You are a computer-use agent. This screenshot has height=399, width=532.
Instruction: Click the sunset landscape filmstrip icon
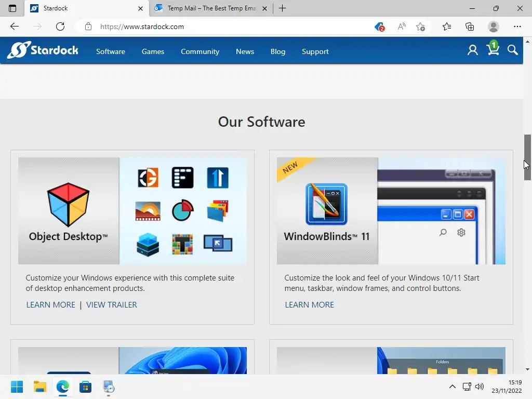[x=148, y=211]
